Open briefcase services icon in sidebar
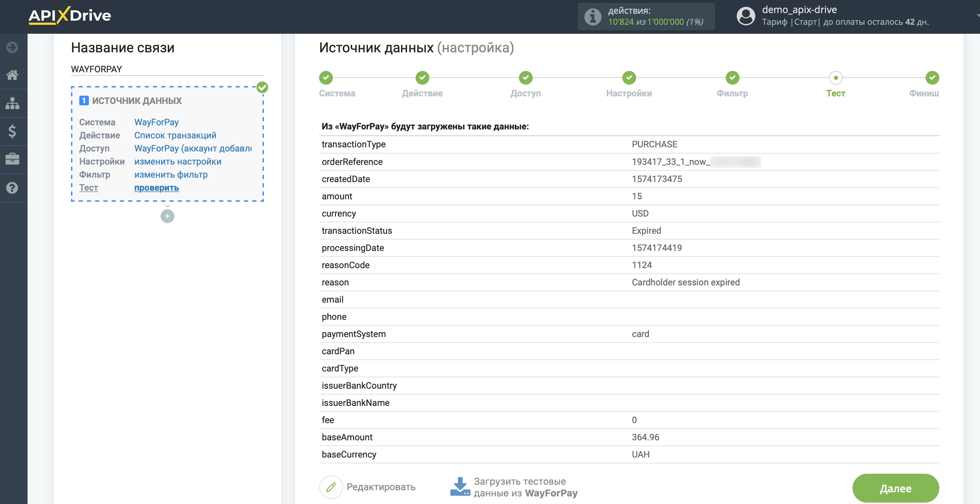 coord(12,159)
